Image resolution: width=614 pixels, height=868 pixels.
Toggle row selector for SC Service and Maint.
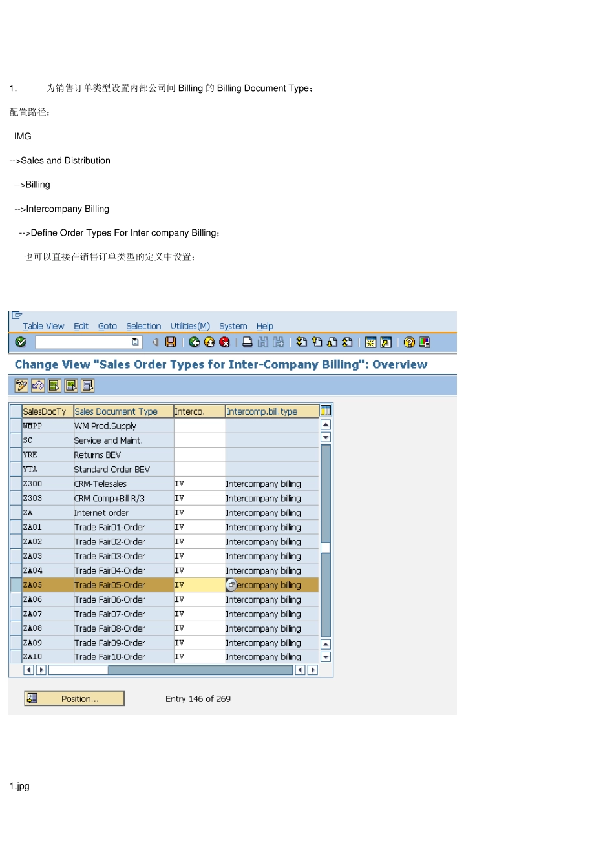point(16,440)
